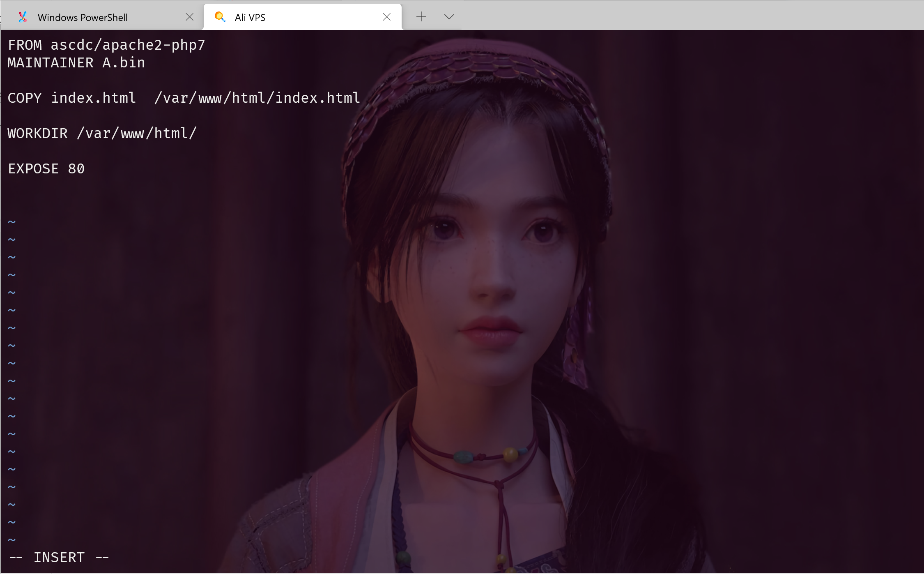Place cursor on 'FROM ascdc/apache2-php7' line
This screenshot has height=574, width=924.
coord(106,45)
